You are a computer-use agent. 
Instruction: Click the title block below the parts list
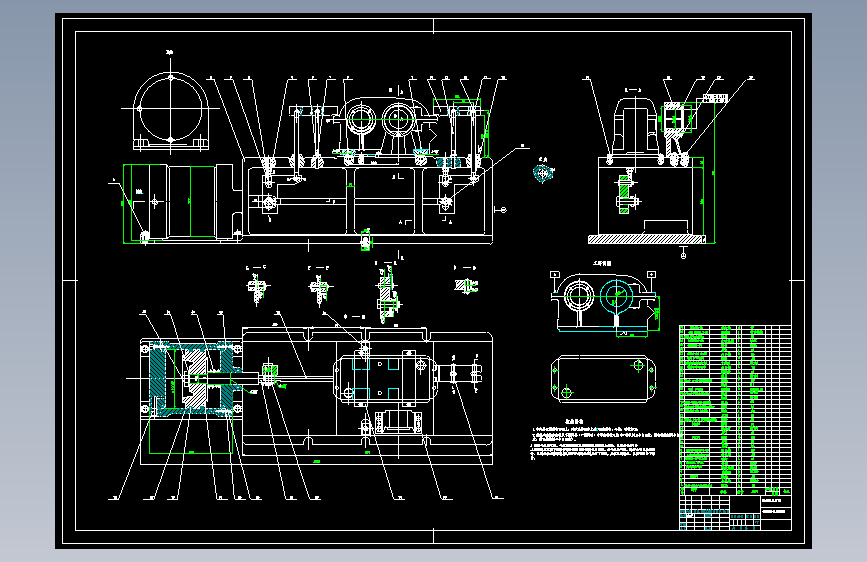click(735, 512)
